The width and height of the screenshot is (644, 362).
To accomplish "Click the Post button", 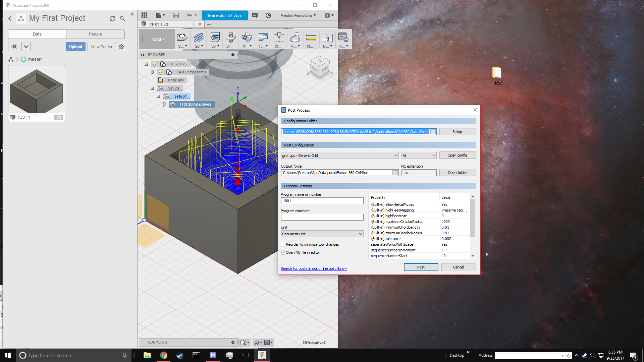I will pos(421,267).
